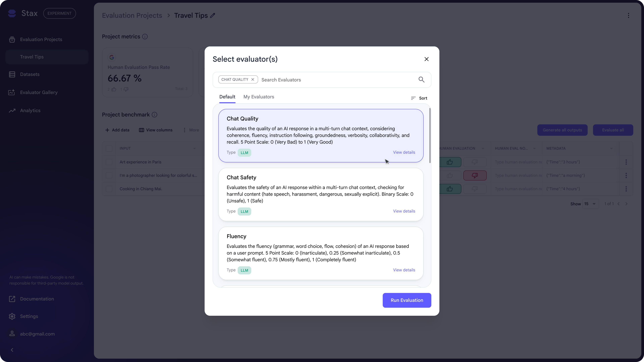Open View details for Chat Quality
Screen dimensions: 644x362
pyautogui.click(x=404, y=152)
